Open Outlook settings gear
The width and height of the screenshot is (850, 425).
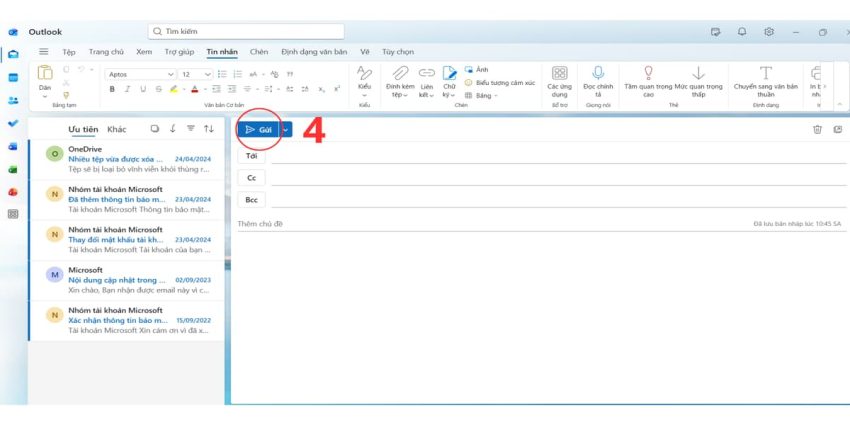pos(769,32)
